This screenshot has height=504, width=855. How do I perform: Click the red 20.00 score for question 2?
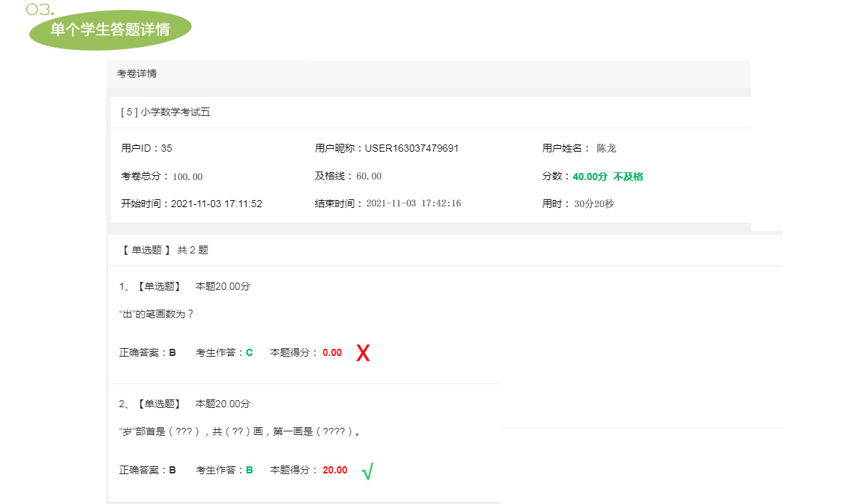(x=335, y=470)
